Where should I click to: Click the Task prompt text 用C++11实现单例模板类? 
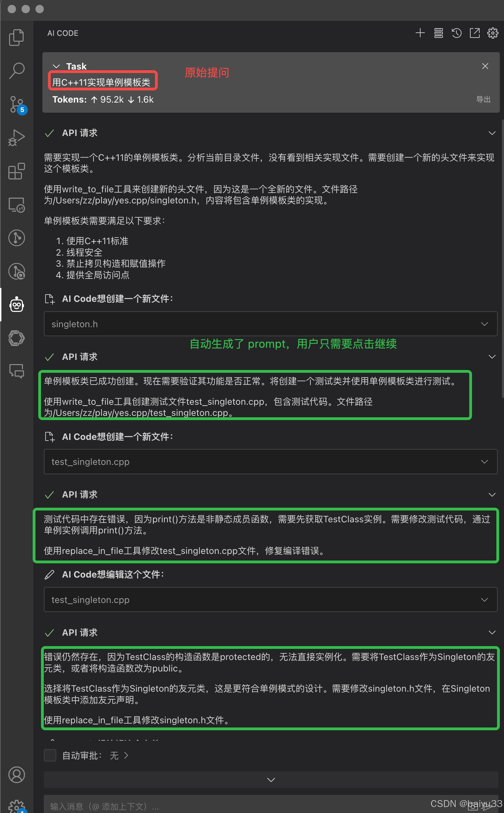(x=101, y=82)
